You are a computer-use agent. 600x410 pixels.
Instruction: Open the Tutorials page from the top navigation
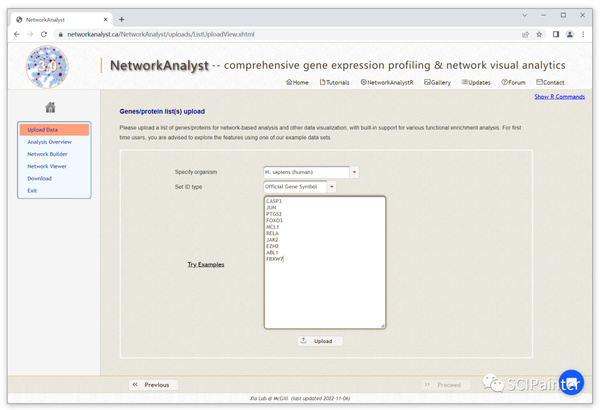334,82
